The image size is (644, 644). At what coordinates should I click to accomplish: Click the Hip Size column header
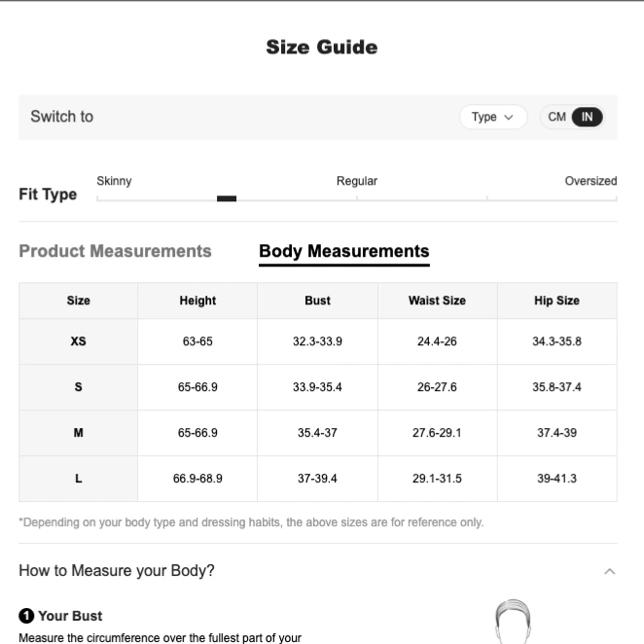point(556,301)
